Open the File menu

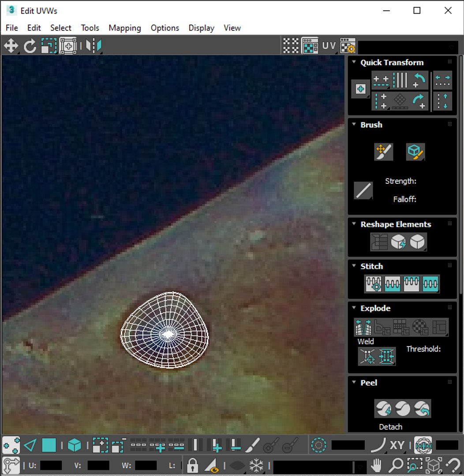pyautogui.click(x=12, y=28)
